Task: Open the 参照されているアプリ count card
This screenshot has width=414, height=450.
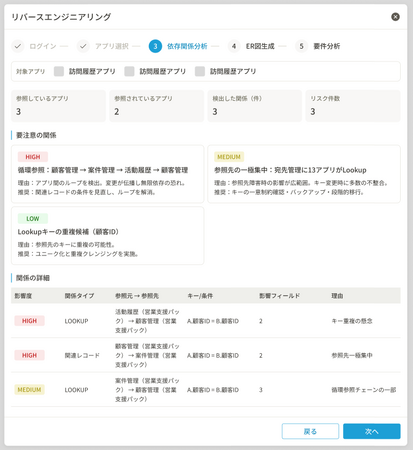Action: point(157,106)
